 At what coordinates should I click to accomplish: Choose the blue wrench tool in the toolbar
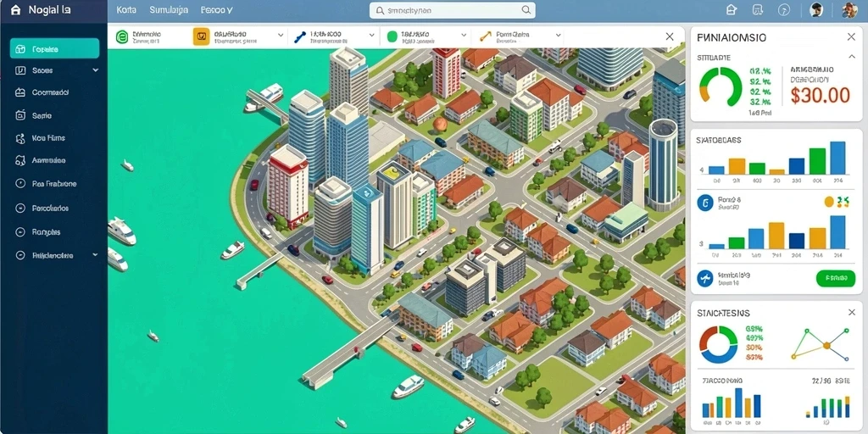299,36
